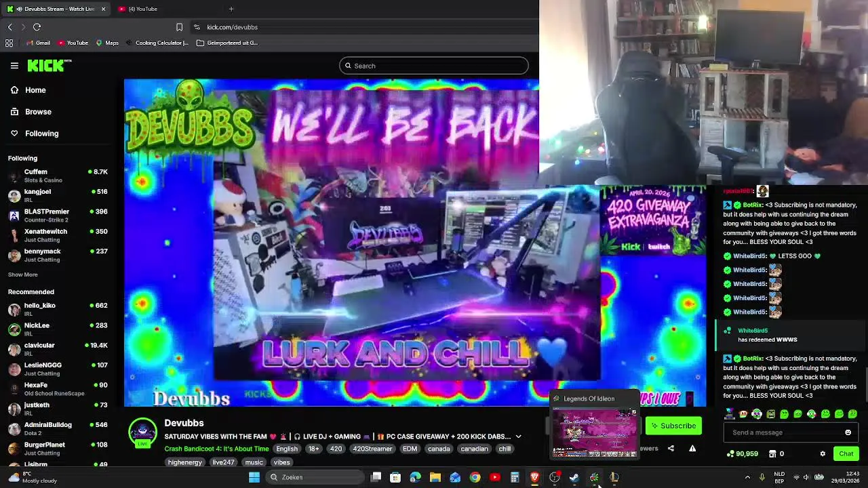Open the emoji picker in chat input
The height and width of the screenshot is (488, 868).
[x=848, y=432]
